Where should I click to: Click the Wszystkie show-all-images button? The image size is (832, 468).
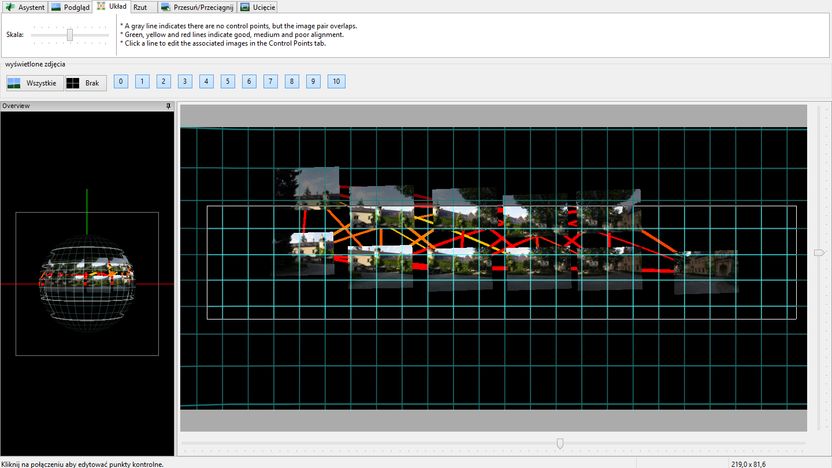click(34, 83)
